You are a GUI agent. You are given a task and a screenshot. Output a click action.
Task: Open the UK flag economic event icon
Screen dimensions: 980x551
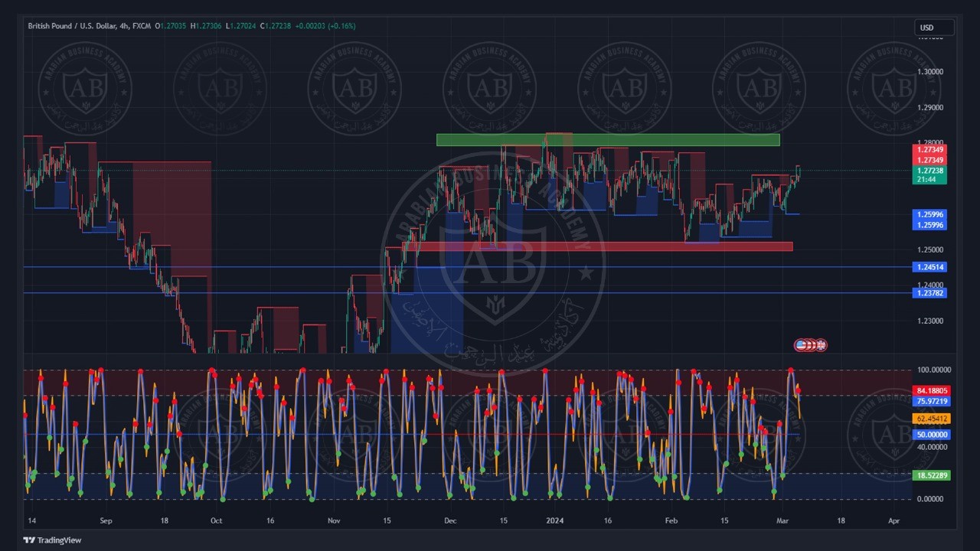coord(822,345)
